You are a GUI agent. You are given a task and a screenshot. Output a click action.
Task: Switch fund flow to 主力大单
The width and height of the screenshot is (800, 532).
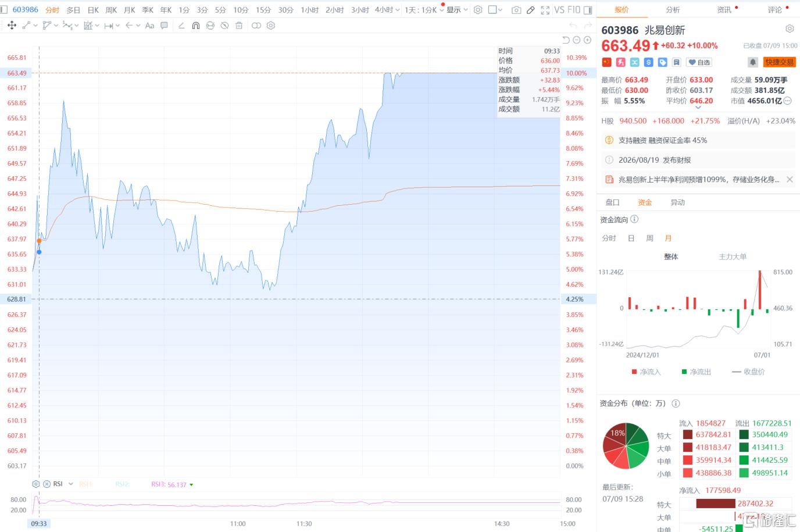click(x=733, y=256)
